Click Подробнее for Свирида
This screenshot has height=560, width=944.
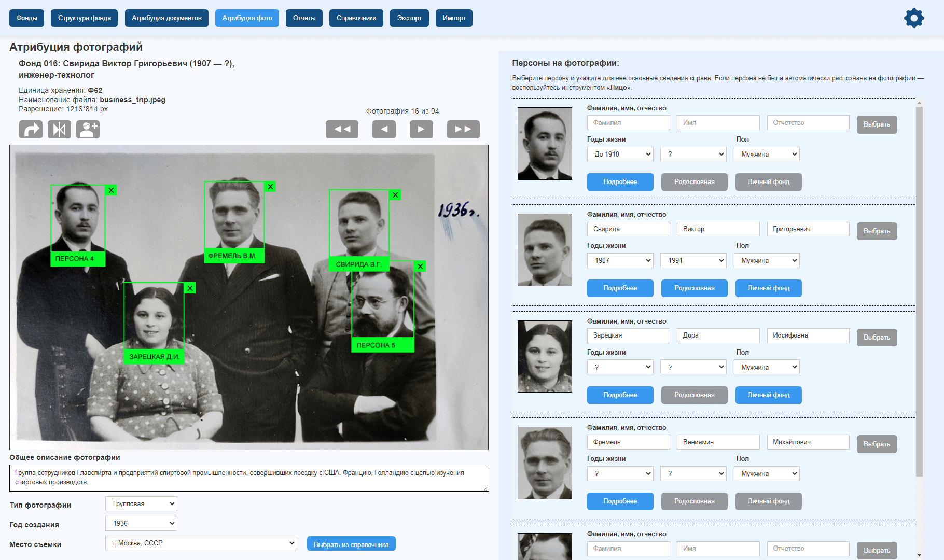(620, 288)
